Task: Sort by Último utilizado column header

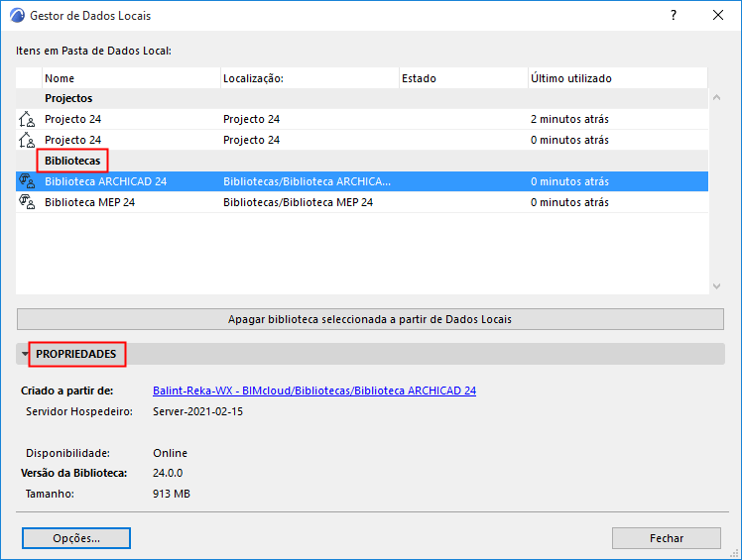Action: 618,78
